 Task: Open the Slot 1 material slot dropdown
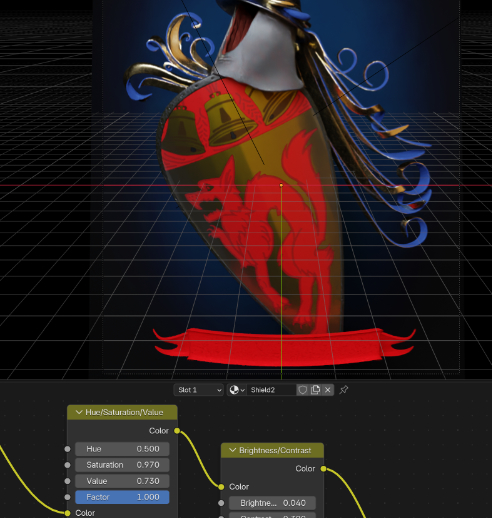coord(198,390)
